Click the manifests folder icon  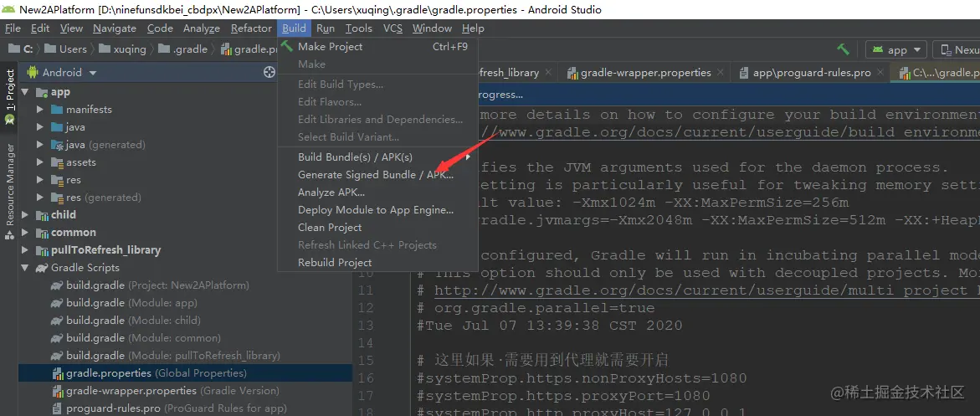57,110
